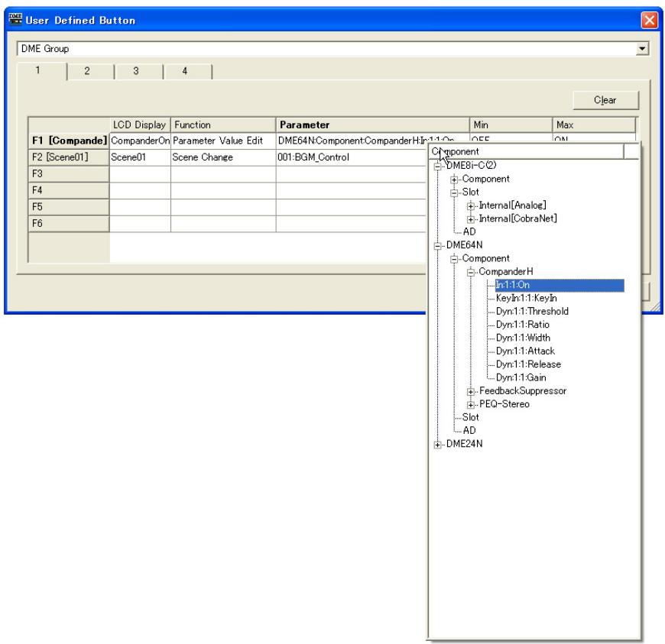This screenshot has height=644, width=665.
Task: Select the F4 row header
Action: click(x=69, y=190)
